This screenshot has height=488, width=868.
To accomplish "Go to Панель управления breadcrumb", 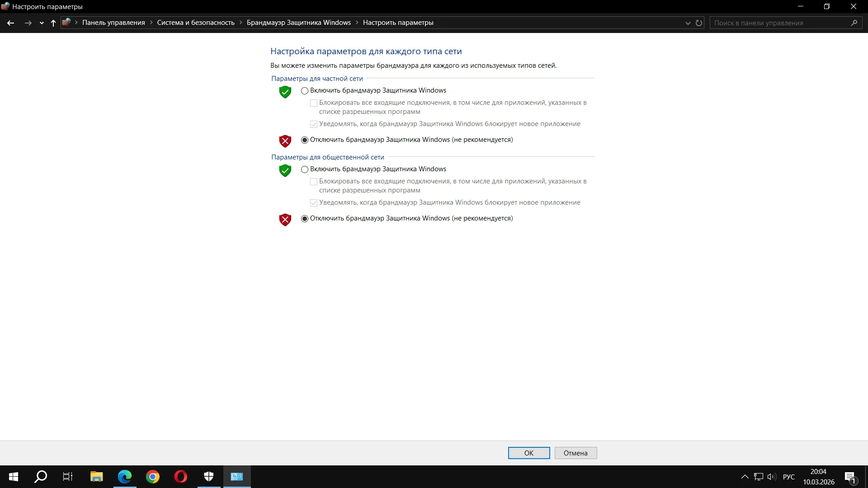I will pyautogui.click(x=113, y=23).
